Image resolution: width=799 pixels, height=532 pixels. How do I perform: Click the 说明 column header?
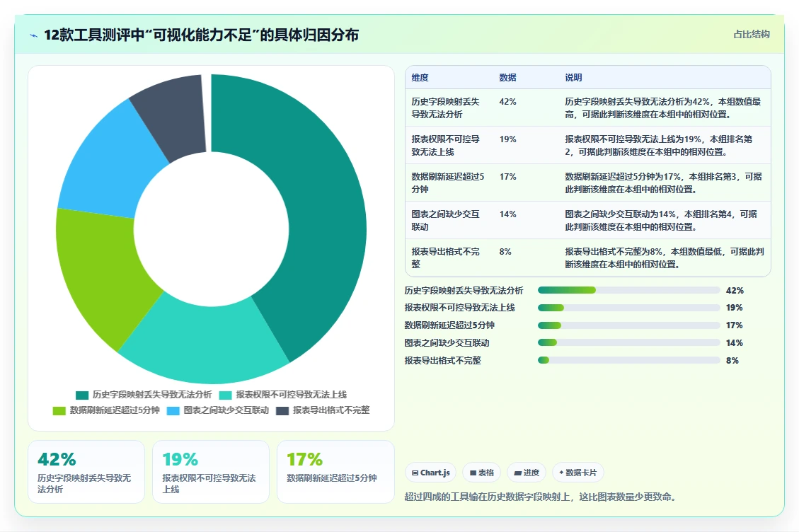573,77
